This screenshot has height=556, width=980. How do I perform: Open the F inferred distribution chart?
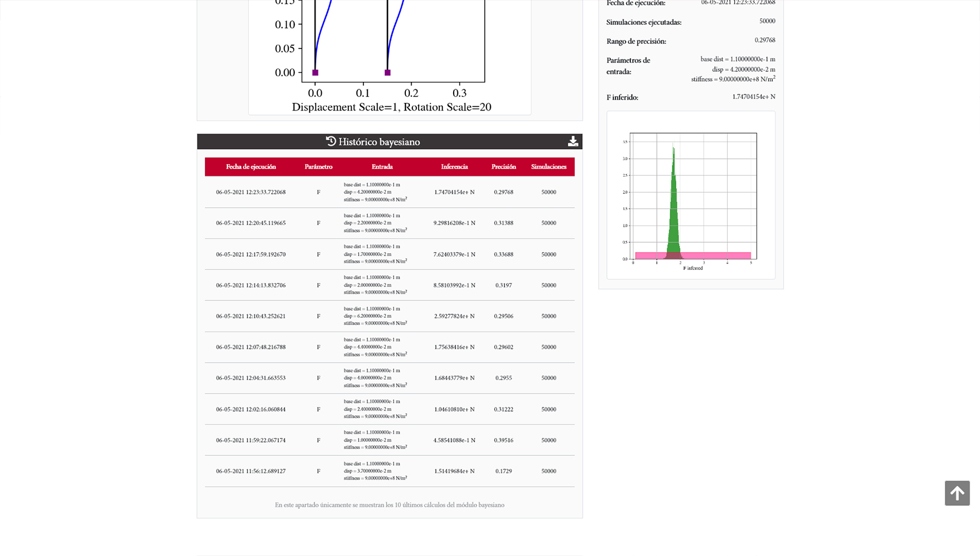pos(690,199)
